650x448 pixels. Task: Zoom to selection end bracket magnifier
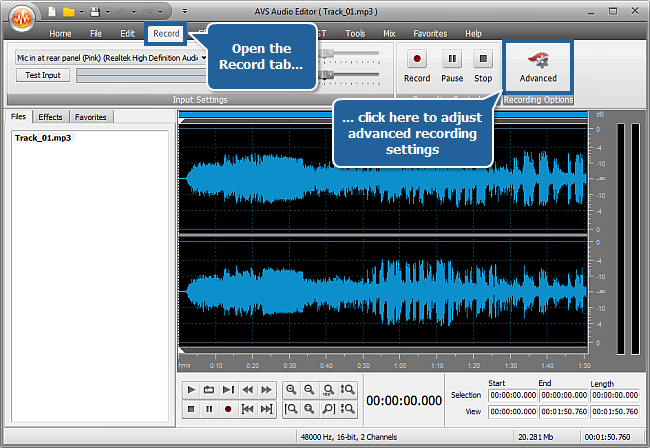[329, 409]
